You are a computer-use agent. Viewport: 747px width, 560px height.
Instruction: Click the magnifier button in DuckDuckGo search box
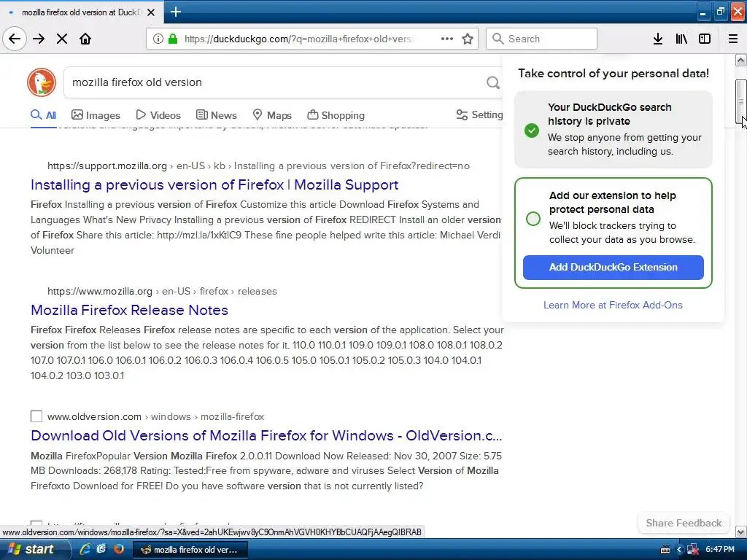pos(492,82)
